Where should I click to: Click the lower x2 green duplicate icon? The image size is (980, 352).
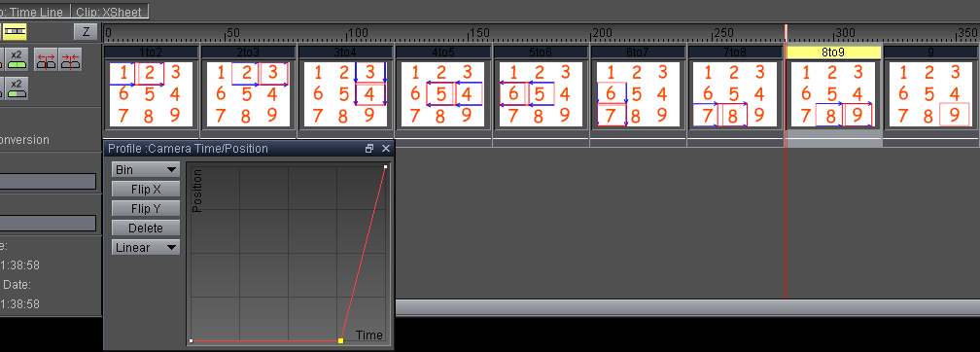click(x=17, y=88)
